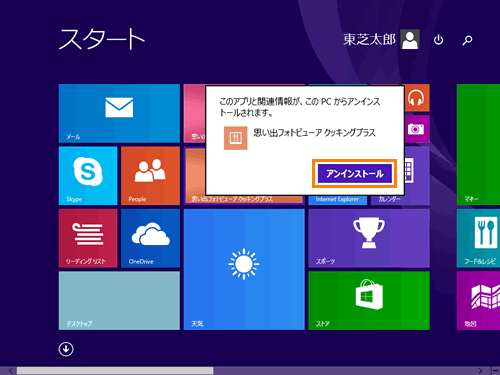Select the 思い出フォトビューア クッキングプラス tile

point(195,176)
